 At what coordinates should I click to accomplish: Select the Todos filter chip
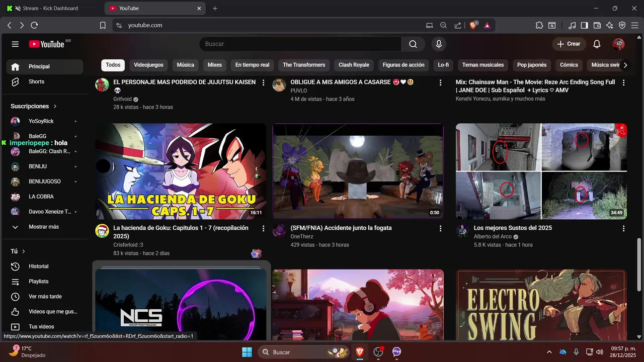click(113, 65)
